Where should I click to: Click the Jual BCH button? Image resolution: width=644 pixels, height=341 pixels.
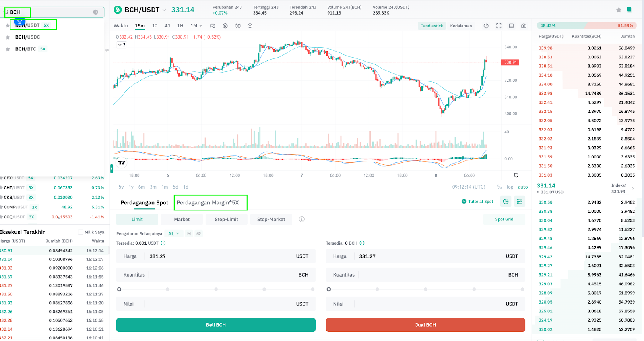click(425, 325)
